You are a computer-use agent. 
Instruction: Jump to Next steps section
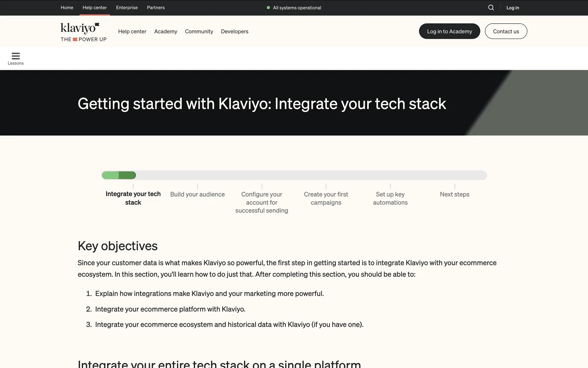pyautogui.click(x=454, y=194)
